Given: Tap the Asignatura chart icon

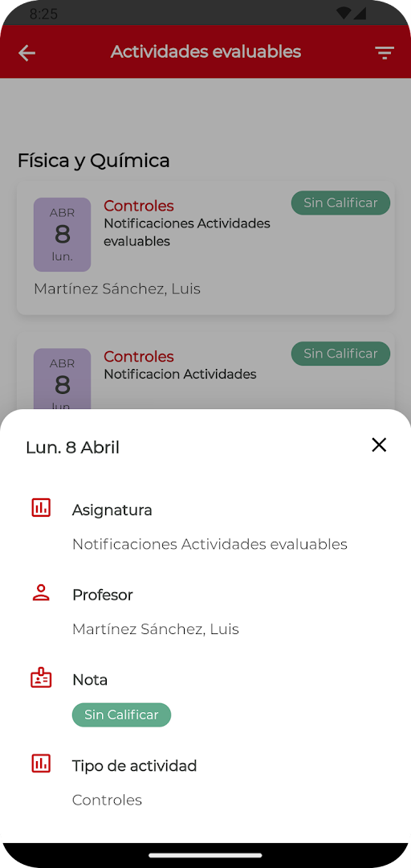Looking at the screenshot, I should (41, 508).
